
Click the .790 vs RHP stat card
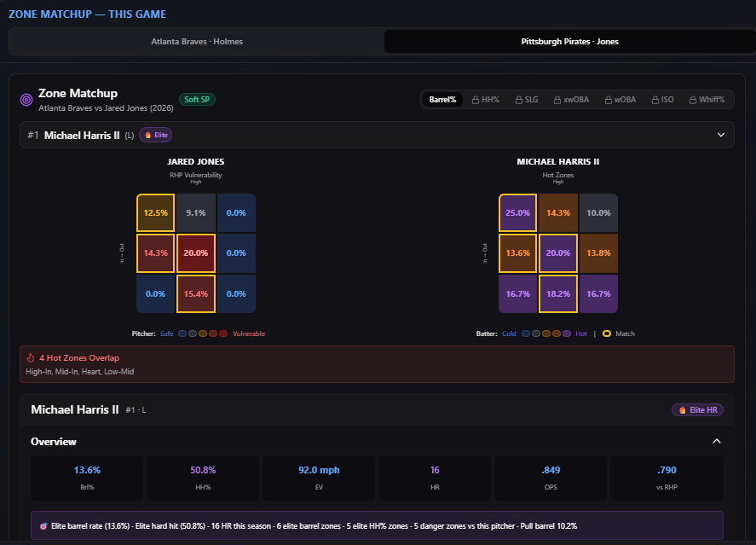click(x=667, y=478)
